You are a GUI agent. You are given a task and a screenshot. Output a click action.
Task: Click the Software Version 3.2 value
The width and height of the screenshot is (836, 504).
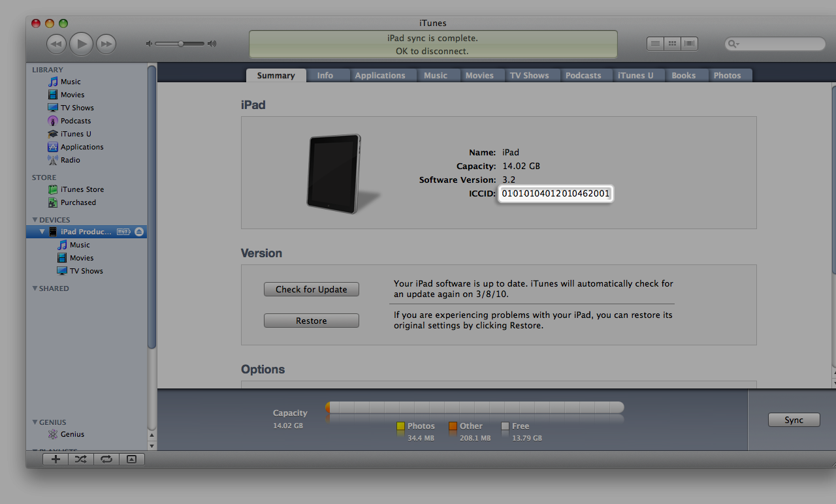click(509, 180)
